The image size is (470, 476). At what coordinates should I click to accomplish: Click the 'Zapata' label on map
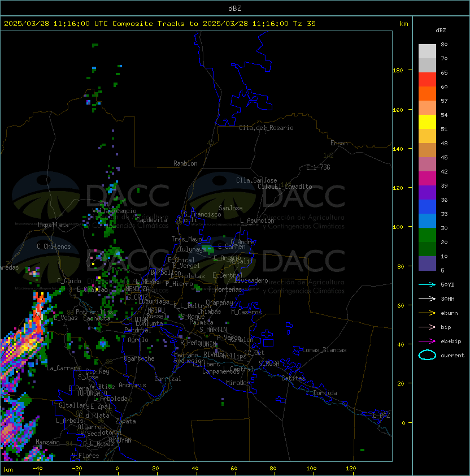[x=125, y=421]
